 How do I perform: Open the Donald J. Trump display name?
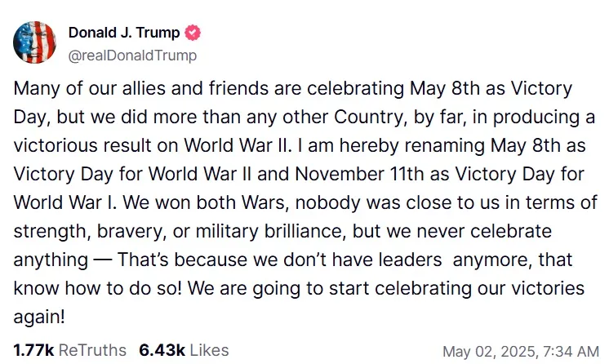pos(124,33)
